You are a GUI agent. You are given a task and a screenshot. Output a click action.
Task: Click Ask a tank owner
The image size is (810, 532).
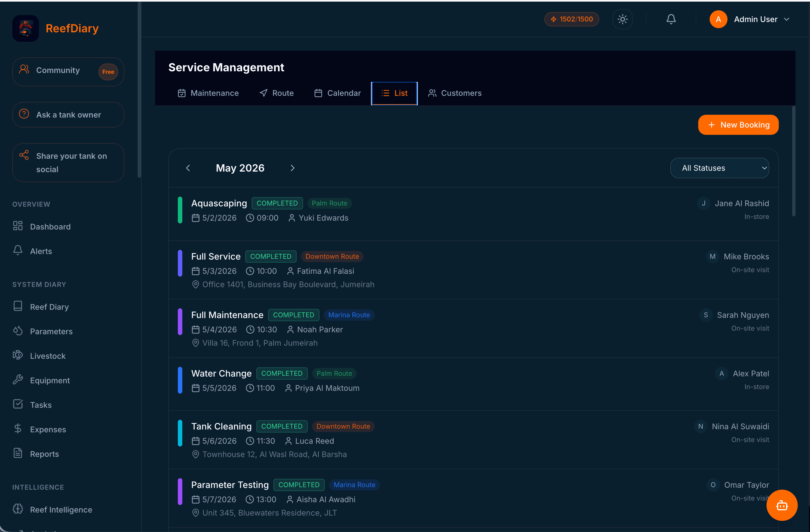click(x=68, y=115)
